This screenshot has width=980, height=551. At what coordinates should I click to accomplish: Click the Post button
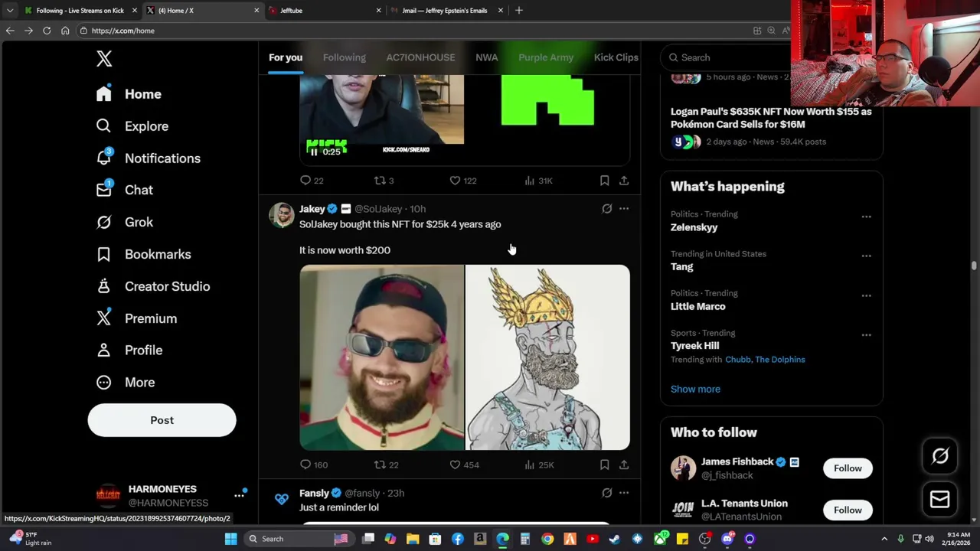(x=162, y=420)
